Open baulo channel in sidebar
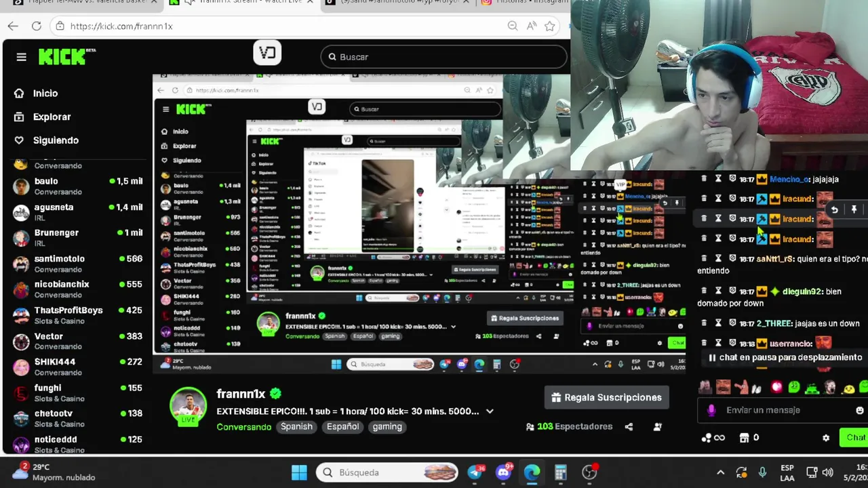 tap(78, 186)
